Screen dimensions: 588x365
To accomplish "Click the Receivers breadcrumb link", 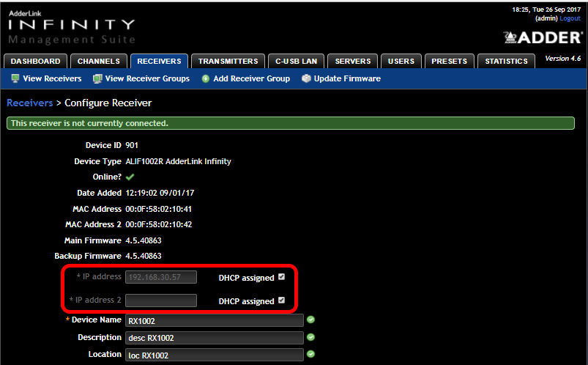I will [29, 103].
